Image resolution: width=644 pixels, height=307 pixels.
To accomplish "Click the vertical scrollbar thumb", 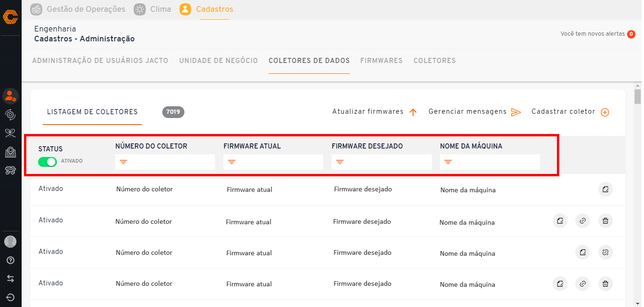I will (638, 96).
